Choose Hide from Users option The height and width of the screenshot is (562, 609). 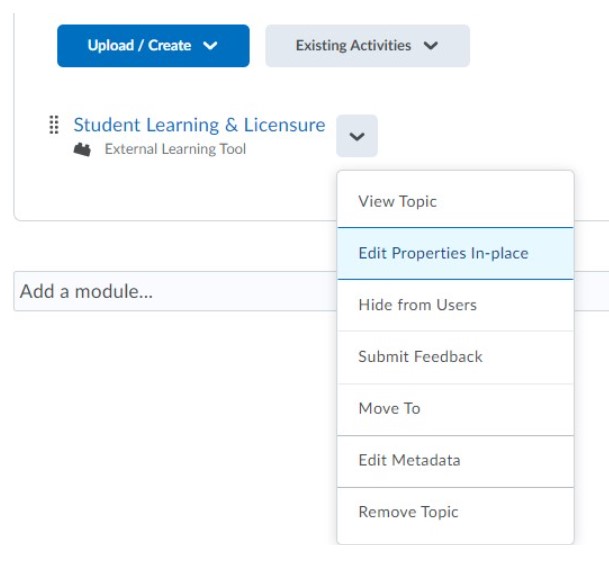point(456,305)
